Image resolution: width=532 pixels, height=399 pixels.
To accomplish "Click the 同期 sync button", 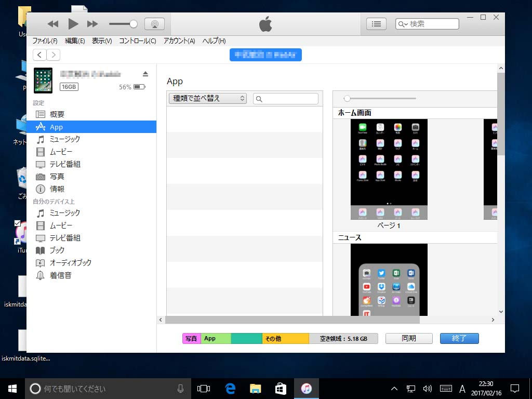I will (x=409, y=338).
